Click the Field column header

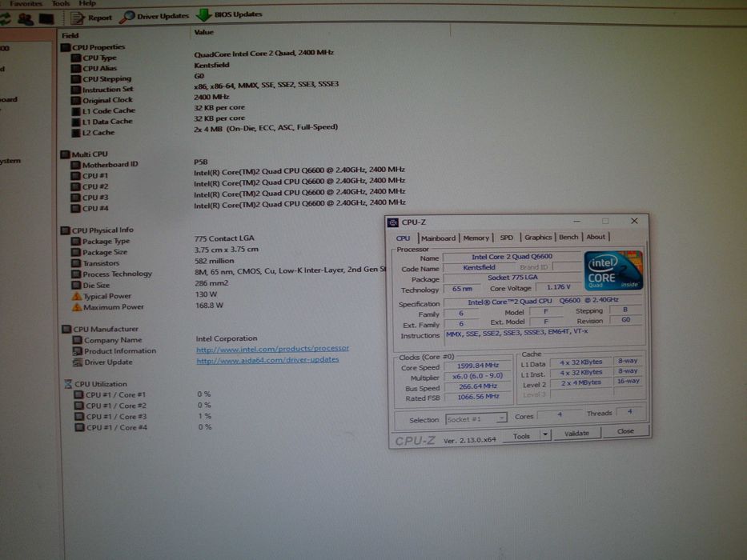point(70,35)
